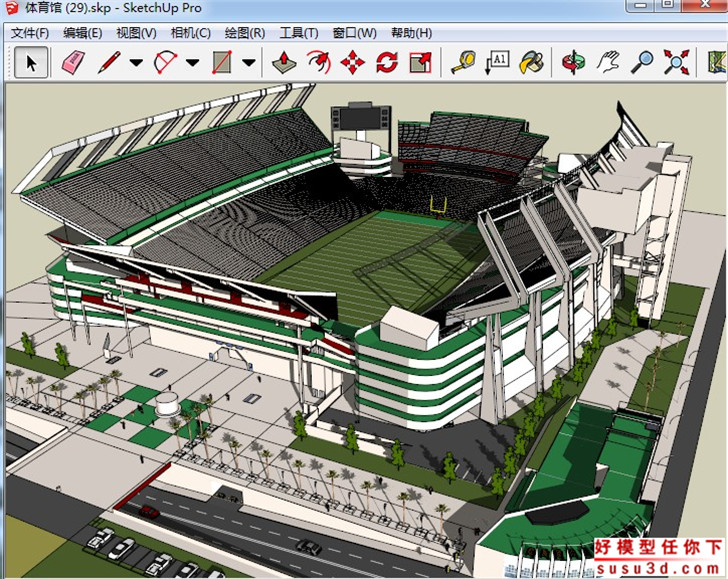Click the Zoom Extents tool
Image resolution: width=728 pixels, height=579 pixels.
pyautogui.click(x=676, y=62)
